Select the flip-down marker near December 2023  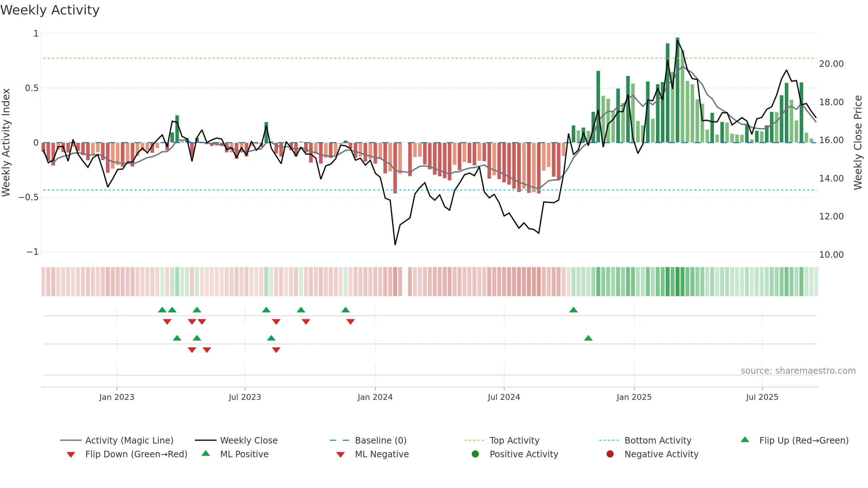coord(350,322)
